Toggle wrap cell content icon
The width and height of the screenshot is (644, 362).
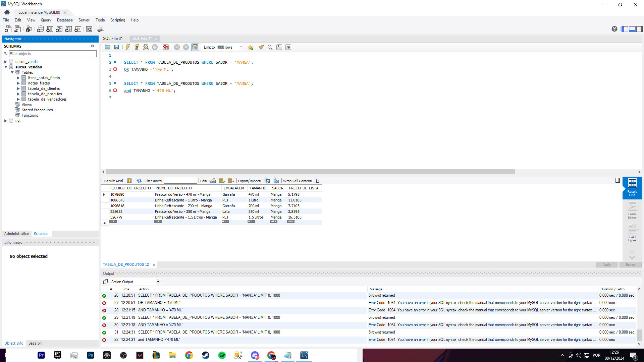[317, 181]
